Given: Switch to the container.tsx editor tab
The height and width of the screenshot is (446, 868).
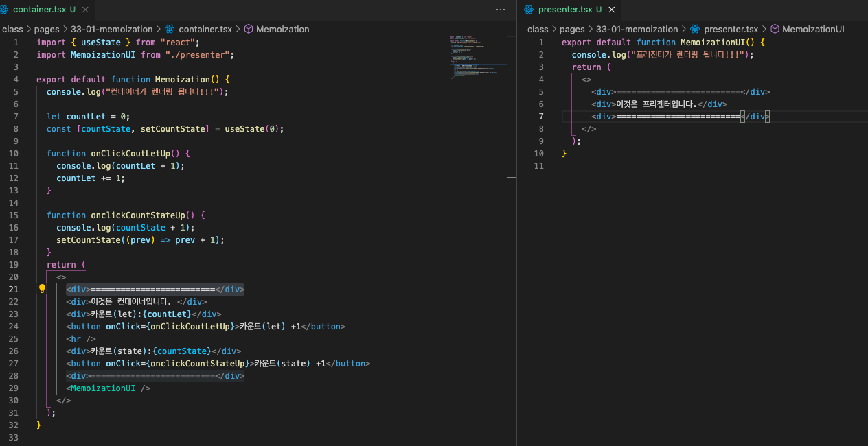Looking at the screenshot, I should (41, 10).
